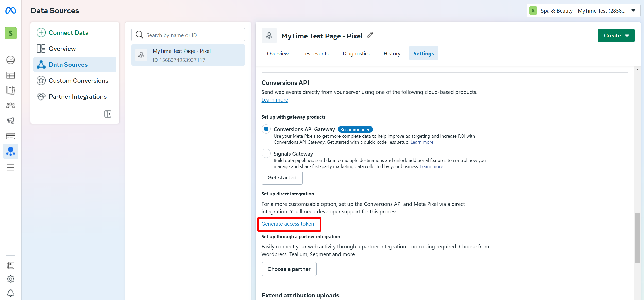The height and width of the screenshot is (300, 644).
Task: Select Conversions API Gateway radio button
Action: pyautogui.click(x=266, y=129)
